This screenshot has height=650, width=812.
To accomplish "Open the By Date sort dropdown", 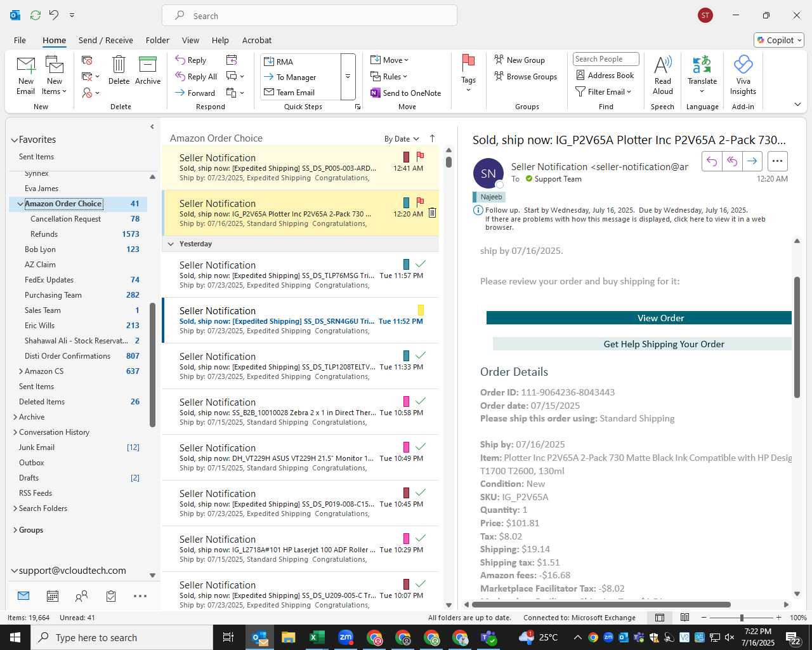I will [x=402, y=139].
